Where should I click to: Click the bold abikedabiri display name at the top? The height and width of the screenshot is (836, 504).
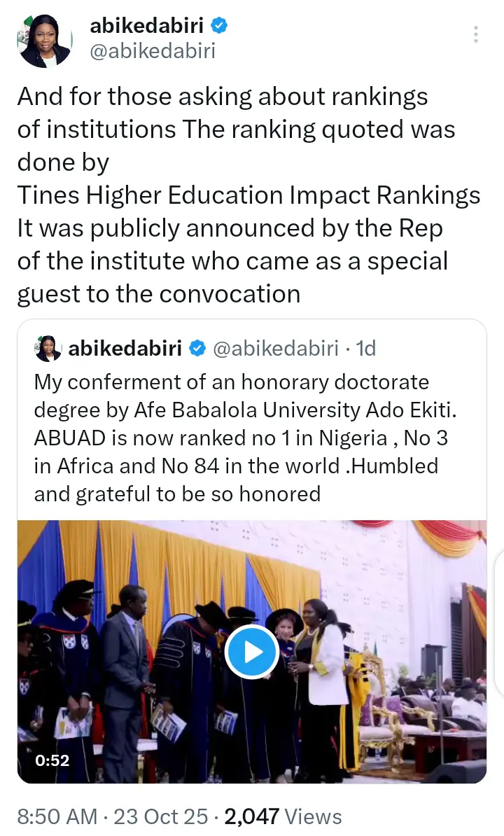146,27
